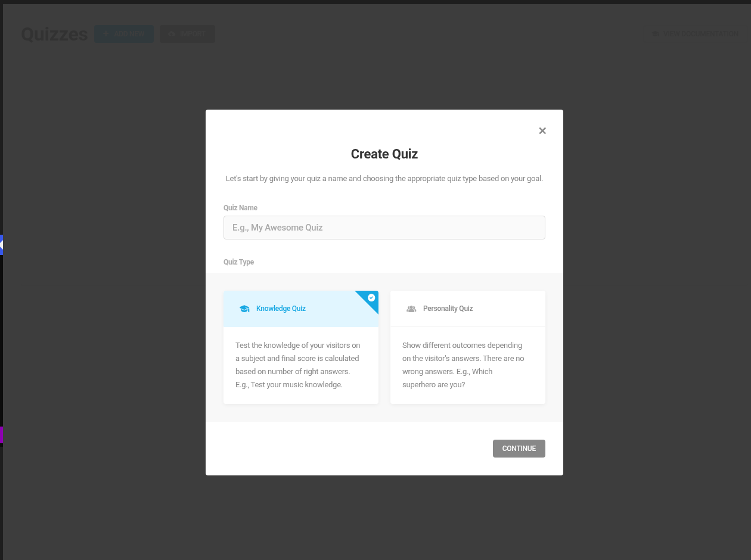Click the cloud icon in Import button
Screen dimensions: 751x560
172,34
